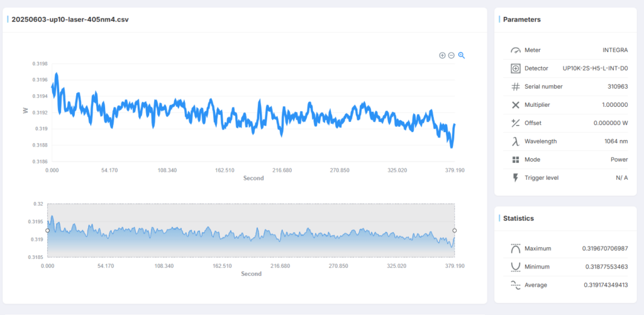Click the Statistics panel heading
This screenshot has height=315, width=644.
pos(518,219)
